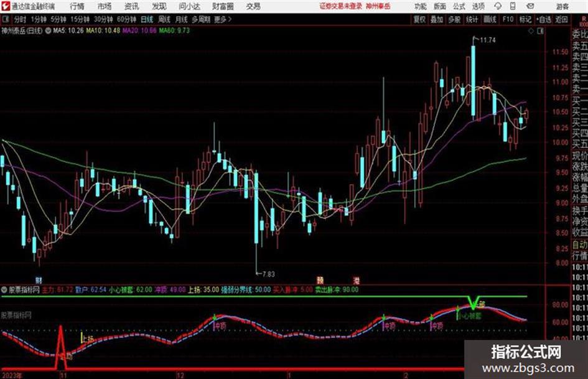Click the 上扬: 35.00 indicator label

click(203, 289)
